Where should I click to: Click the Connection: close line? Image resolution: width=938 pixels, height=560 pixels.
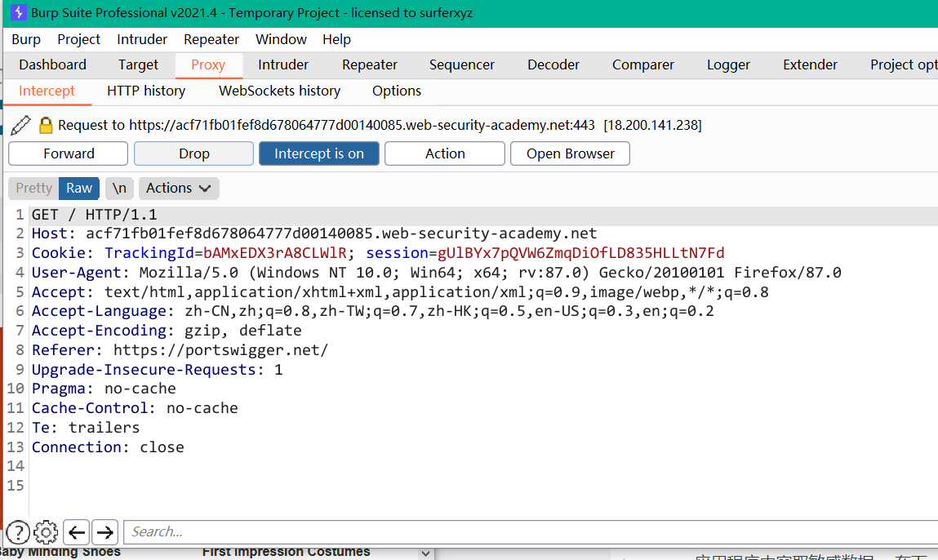pyautogui.click(x=108, y=447)
